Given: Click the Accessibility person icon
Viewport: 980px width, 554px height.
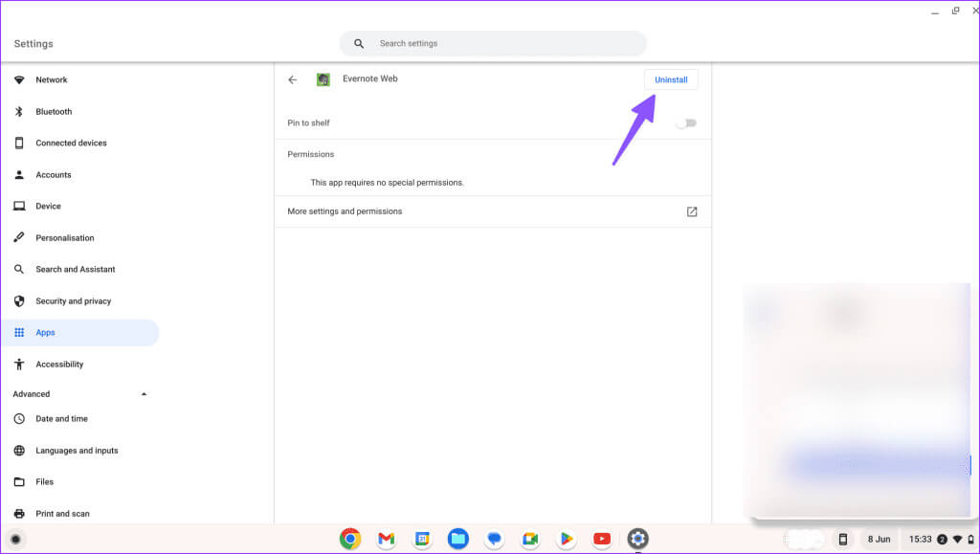Looking at the screenshot, I should pos(19,365).
